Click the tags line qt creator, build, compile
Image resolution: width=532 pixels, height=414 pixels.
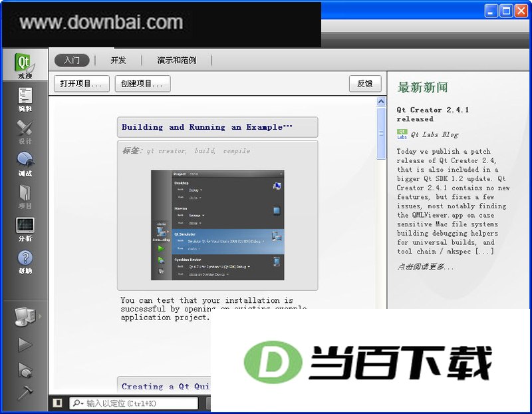tap(186, 150)
